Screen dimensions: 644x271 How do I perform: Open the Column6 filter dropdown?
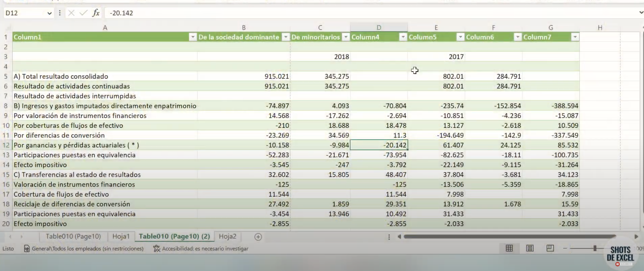coord(518,37)
